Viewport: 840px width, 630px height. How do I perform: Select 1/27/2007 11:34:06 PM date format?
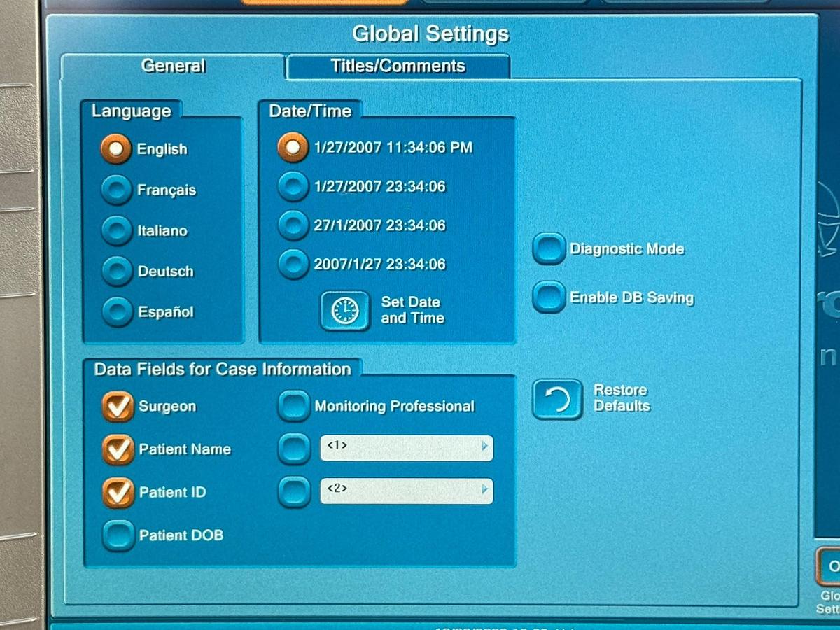[x=293, y=147]
